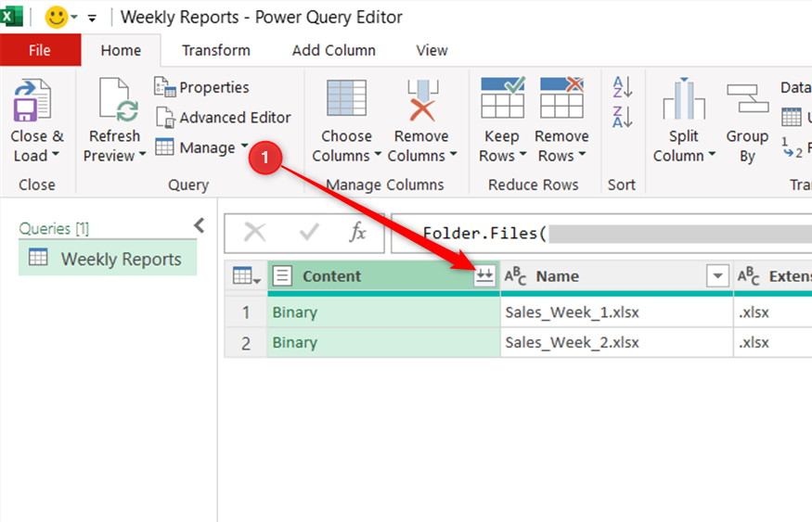Switch to the Home tab
812x522 pixels.
(121, 50)
